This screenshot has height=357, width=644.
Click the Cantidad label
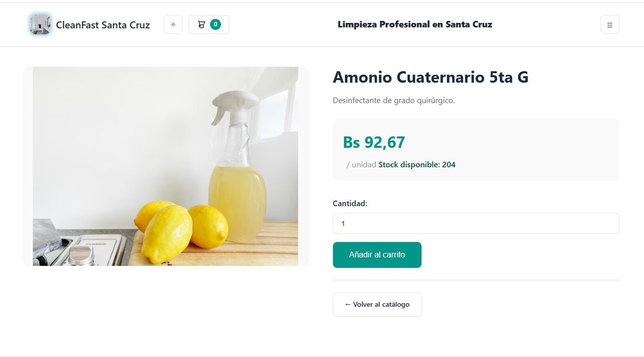[x=350, y=203]
